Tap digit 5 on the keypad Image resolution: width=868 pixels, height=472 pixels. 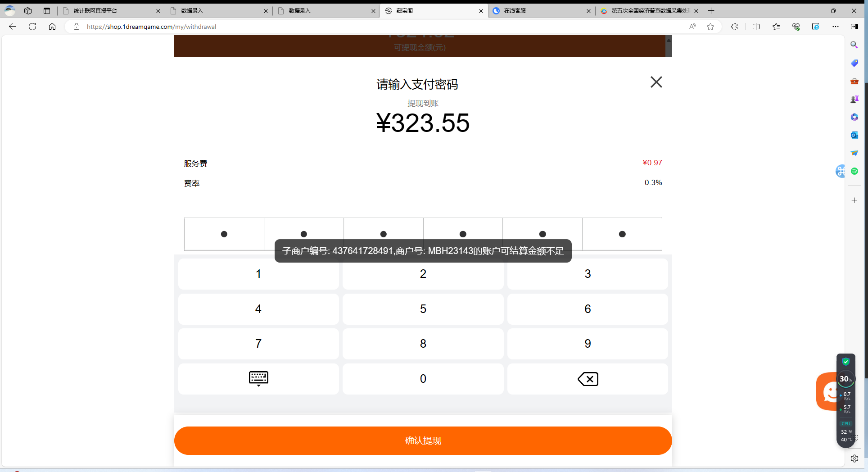pyautogui.click(x=423, y=309)
